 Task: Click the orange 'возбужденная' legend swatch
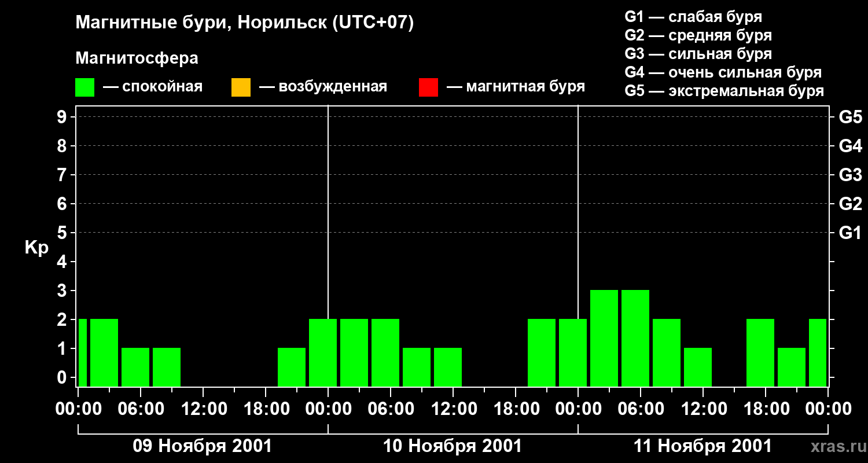click(x=241, y=87)
